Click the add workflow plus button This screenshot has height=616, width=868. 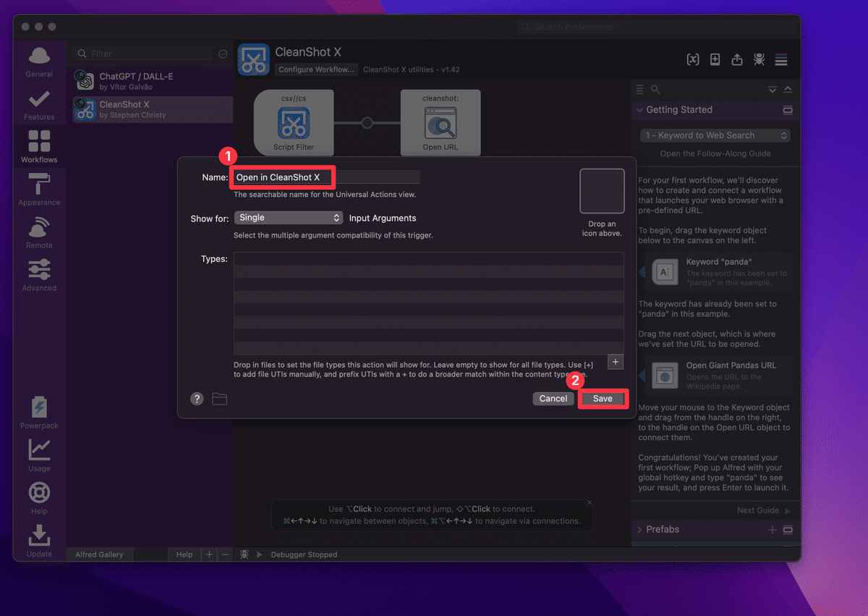click(x=210, y=554)
